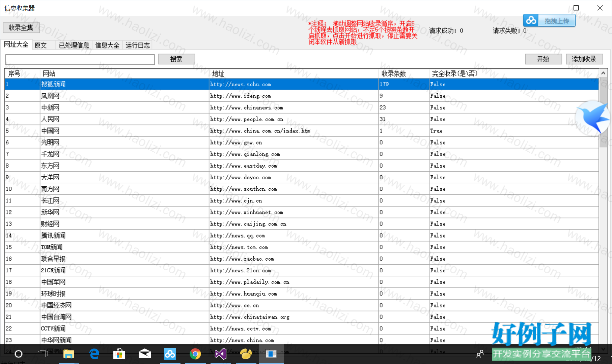The width and height of the screenshot is (612, 364).
Task: Click the active window app icon in the taskbar
Action: click(271, 354)
